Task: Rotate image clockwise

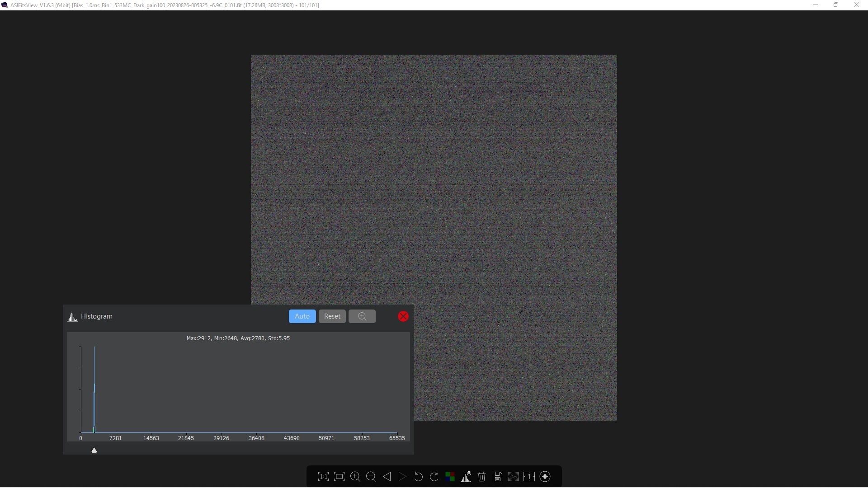Action: click(434, 477)
